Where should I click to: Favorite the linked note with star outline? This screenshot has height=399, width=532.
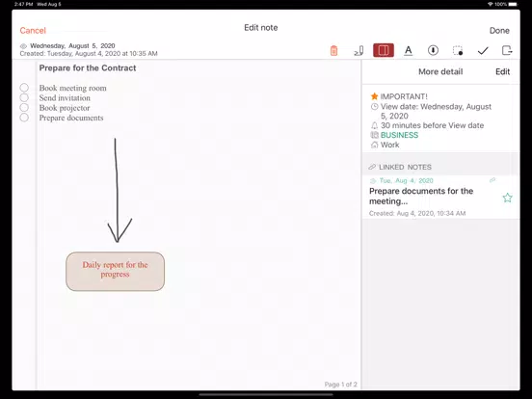(507, 198)
